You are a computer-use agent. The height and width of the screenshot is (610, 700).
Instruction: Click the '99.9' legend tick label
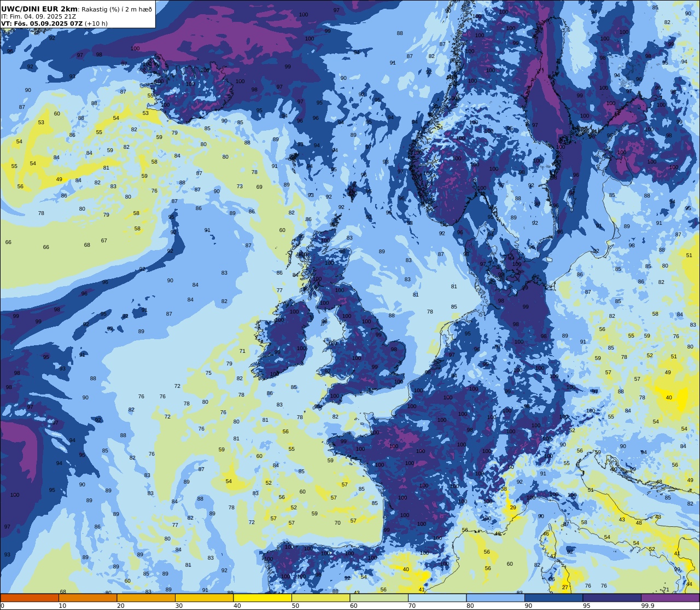pos(647,606)
